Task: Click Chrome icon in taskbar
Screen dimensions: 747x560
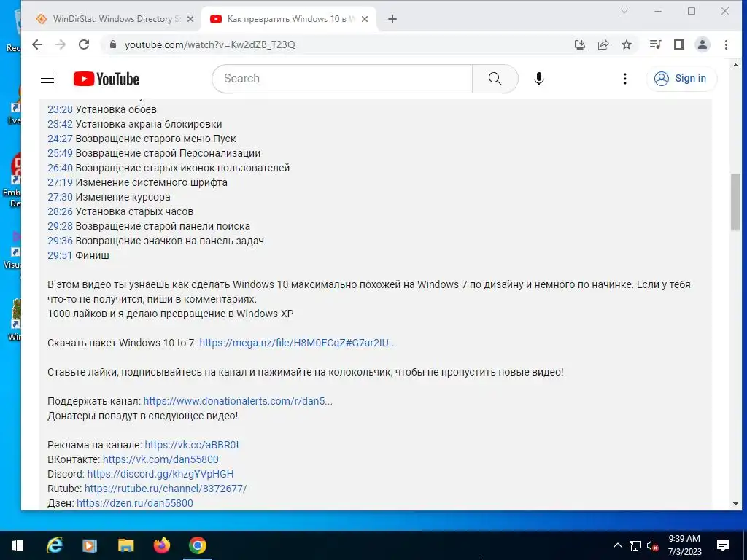Action: click(197, 545)
